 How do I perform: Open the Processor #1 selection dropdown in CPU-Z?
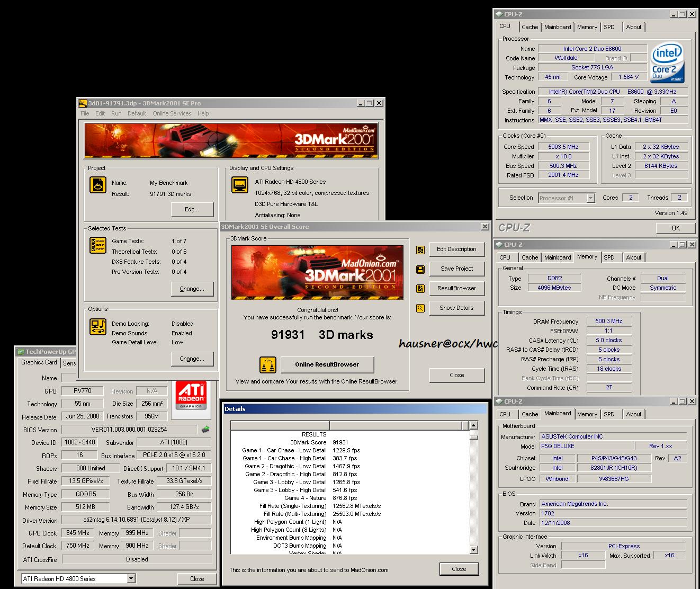click(x=590, y=198)
